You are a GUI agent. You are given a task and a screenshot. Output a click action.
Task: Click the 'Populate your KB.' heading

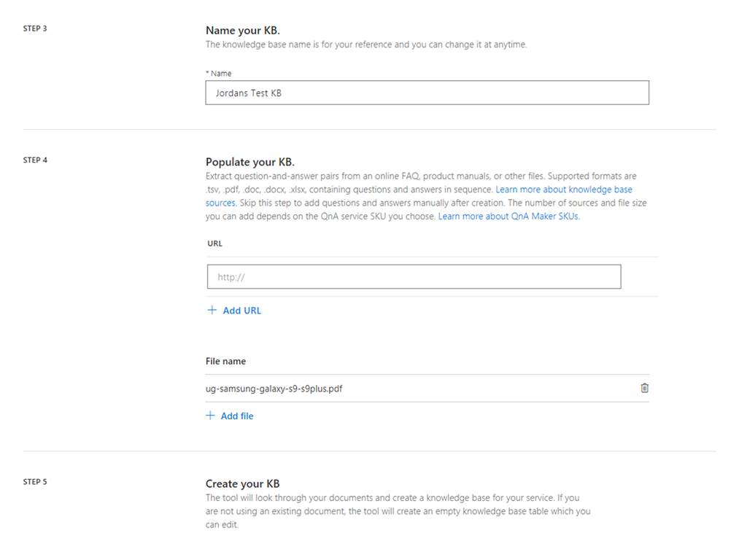pos(250,162)
